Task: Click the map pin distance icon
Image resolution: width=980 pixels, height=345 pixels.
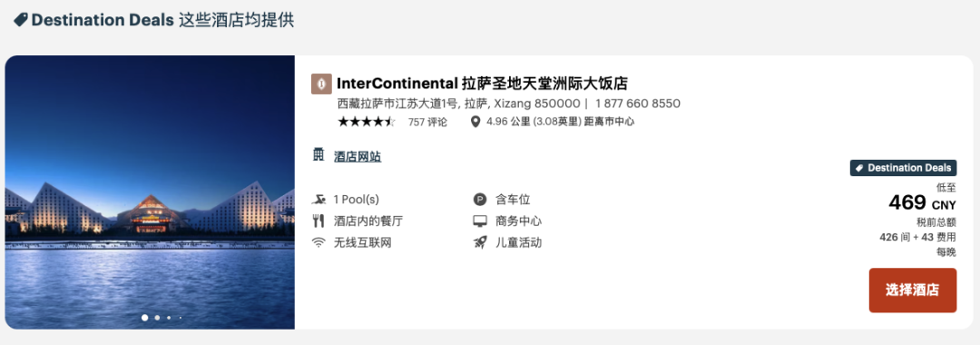Action: coord(475,122)
